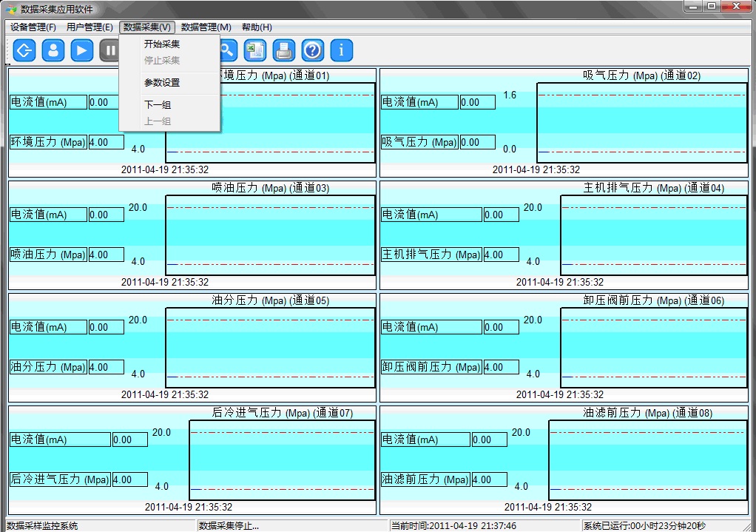Click the 喷油压力 (Mpa) (通道03) title
This screenshot has width=756, height=532.
pos(271,188)
